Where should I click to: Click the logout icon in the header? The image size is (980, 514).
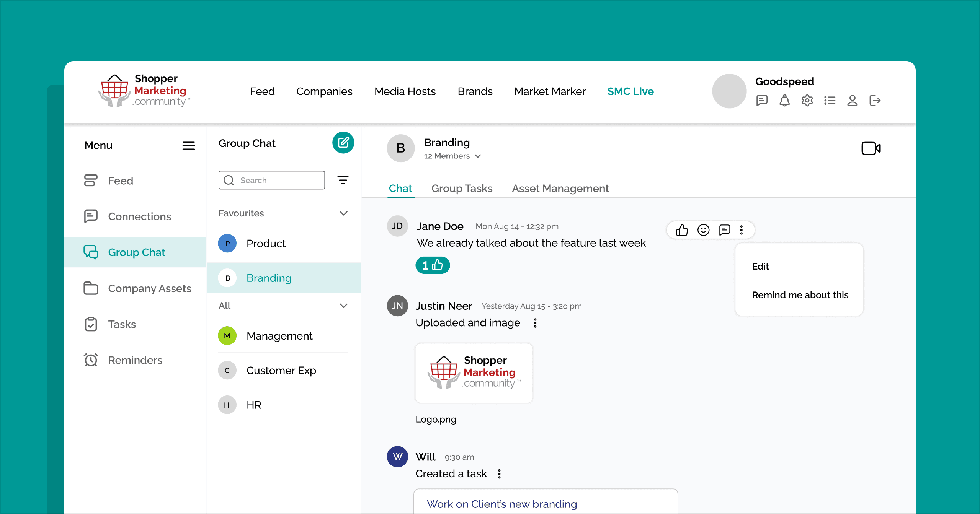875,101
